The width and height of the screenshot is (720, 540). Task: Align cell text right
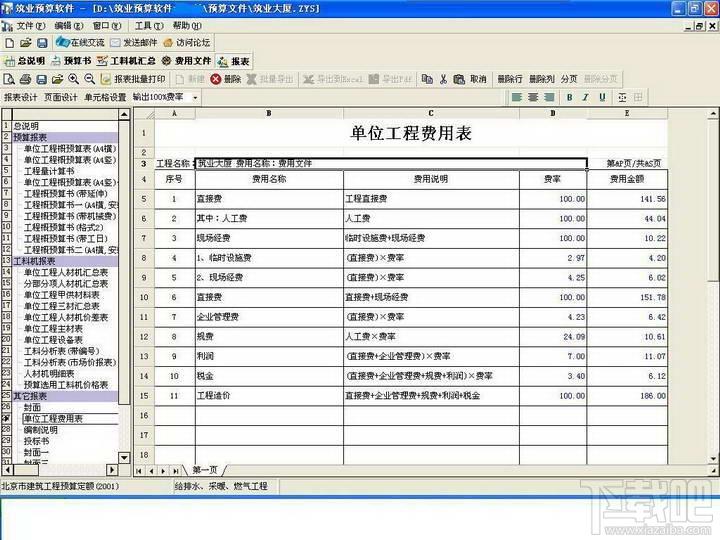click(549, 97)
